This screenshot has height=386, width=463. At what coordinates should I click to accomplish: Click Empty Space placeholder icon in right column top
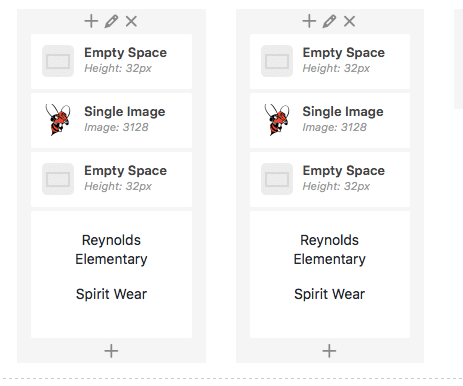[x=277, y=61]
